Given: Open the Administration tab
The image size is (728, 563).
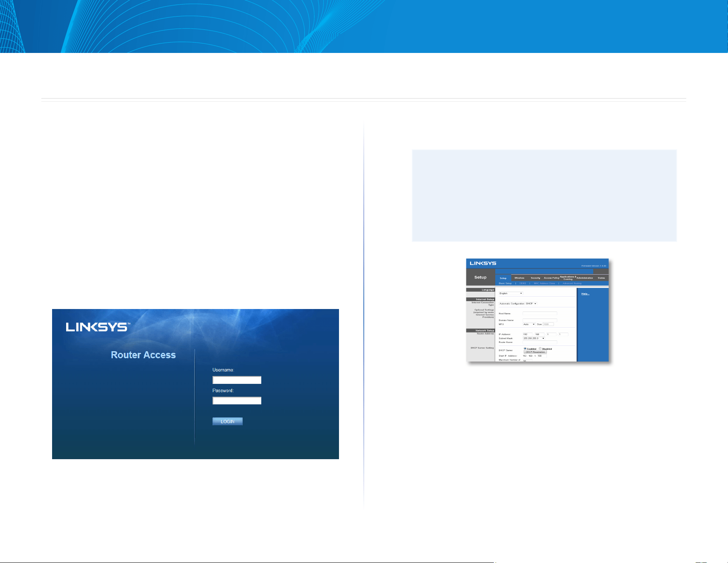Looking at the screenshot, I should click(585, 278).
